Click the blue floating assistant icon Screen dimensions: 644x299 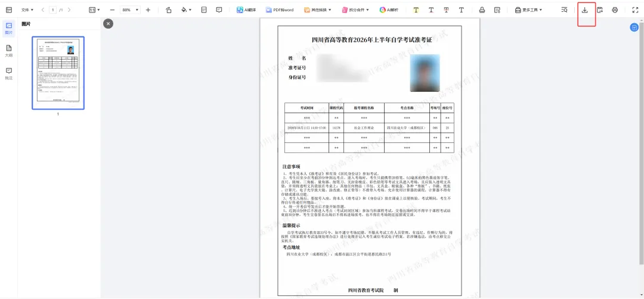(634, 27)
